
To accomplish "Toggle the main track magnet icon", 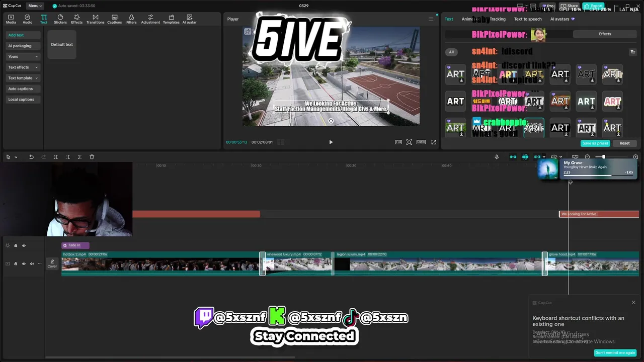I will (x=513, y=157).
